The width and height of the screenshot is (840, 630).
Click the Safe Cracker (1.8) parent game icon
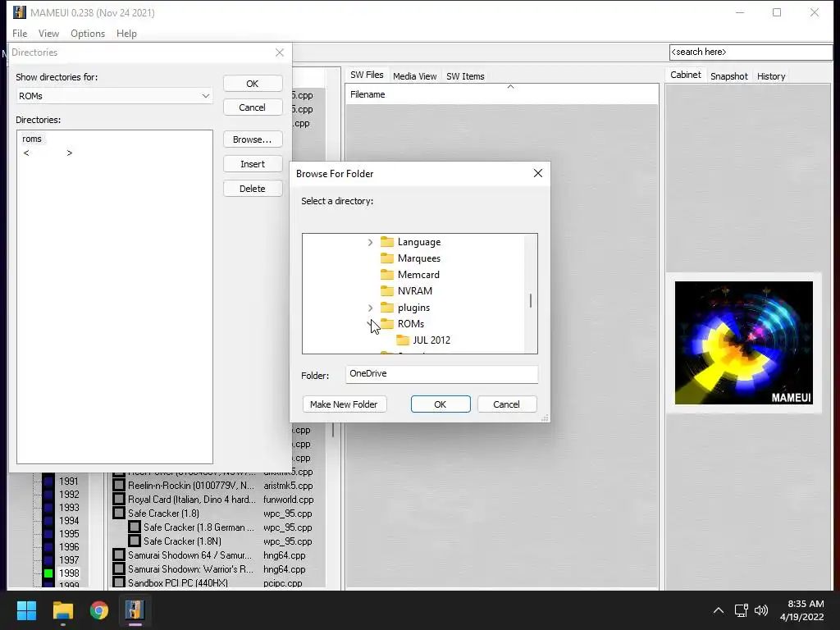tap(119, 514)
